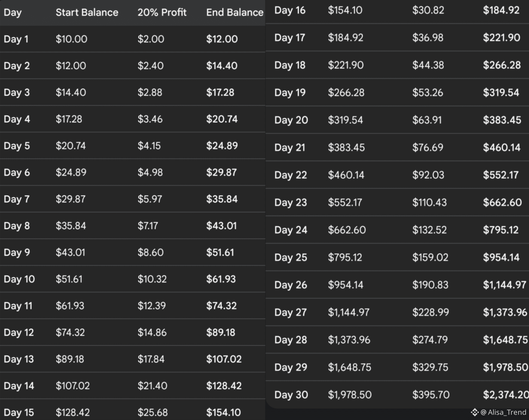529x420 pixels.
Task: Open the @Alisa_Trend watermark handle
Action: [504, 413]
